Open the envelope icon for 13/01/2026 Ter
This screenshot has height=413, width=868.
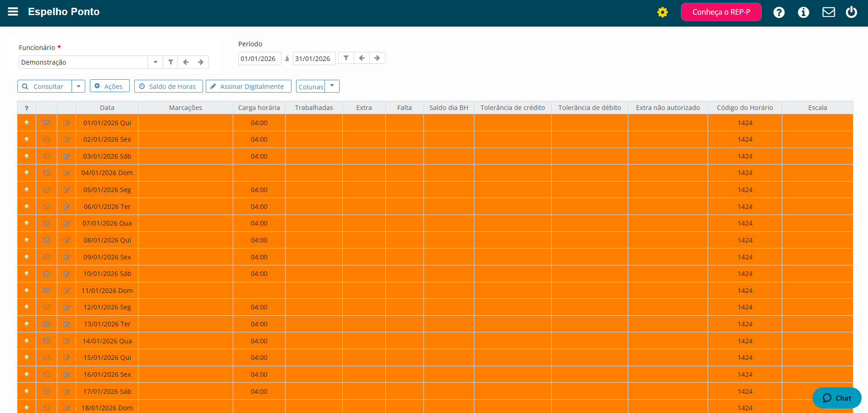tap(47, 324)
